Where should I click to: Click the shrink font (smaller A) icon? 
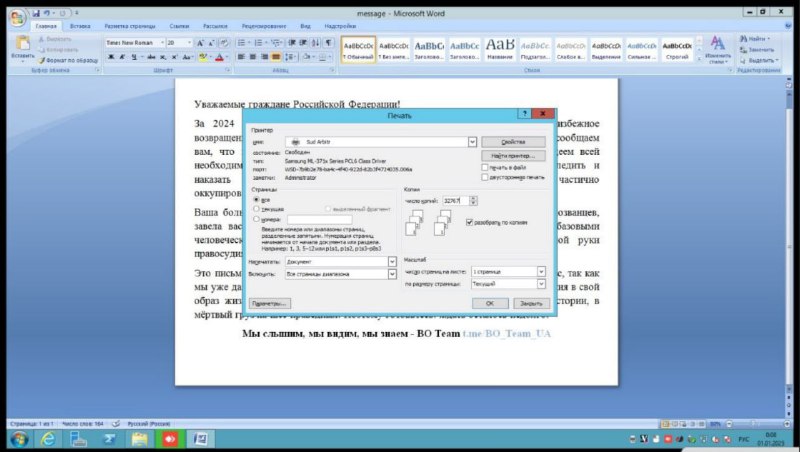[211, 43]
